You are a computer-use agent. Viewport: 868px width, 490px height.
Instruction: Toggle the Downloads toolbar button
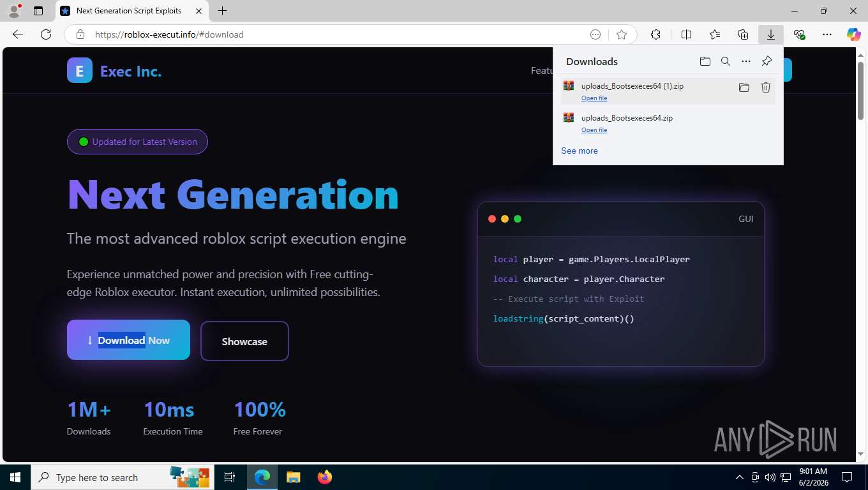771,34
